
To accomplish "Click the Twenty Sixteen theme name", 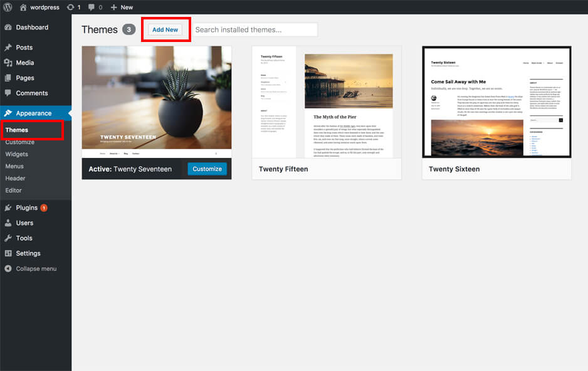I will 454,169.
